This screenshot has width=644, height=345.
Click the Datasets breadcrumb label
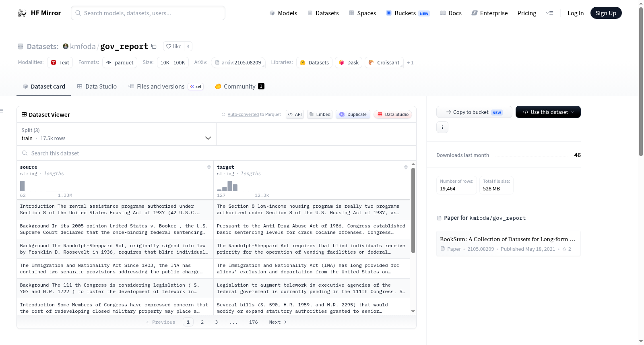tap(43, 46)
